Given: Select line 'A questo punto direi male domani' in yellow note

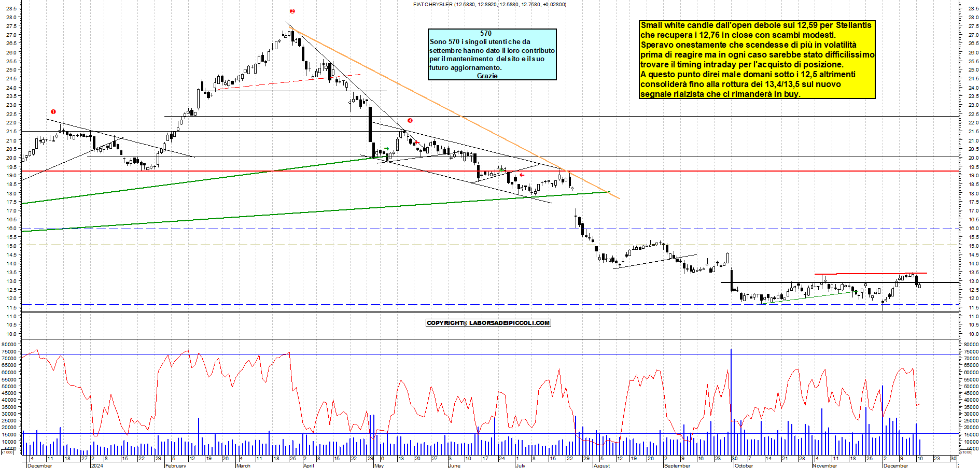Looking at the screenshot, I should point(748,74).
